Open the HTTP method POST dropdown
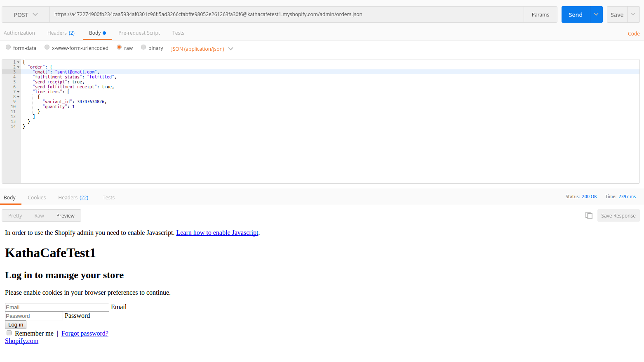This screenshot has width=644, height=362. (x=26, y=14)
